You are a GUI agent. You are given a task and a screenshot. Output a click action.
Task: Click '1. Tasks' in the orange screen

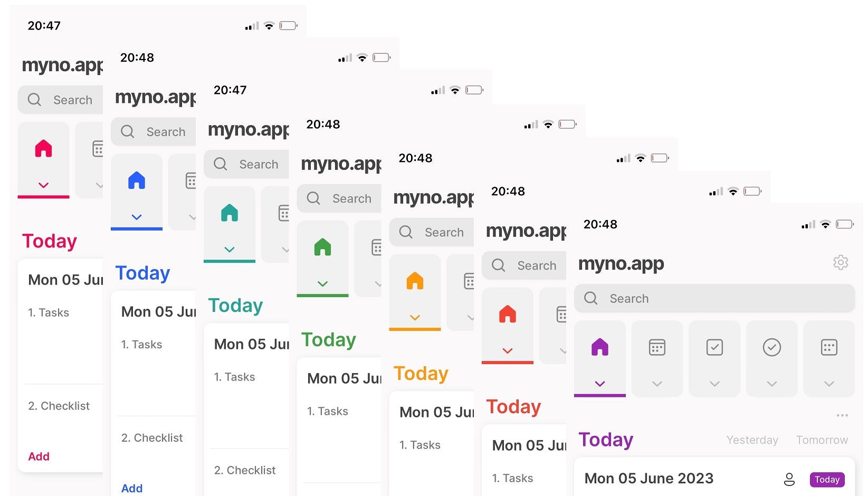[420, 445]
